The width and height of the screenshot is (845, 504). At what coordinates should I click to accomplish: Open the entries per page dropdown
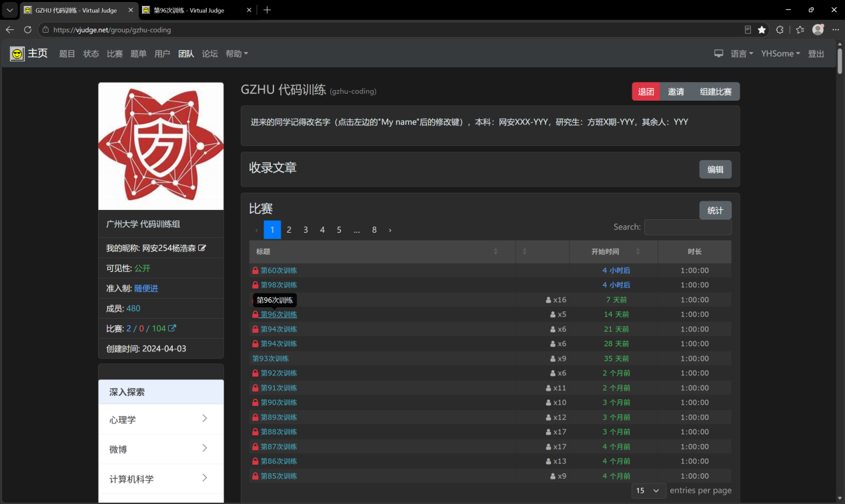649,491
